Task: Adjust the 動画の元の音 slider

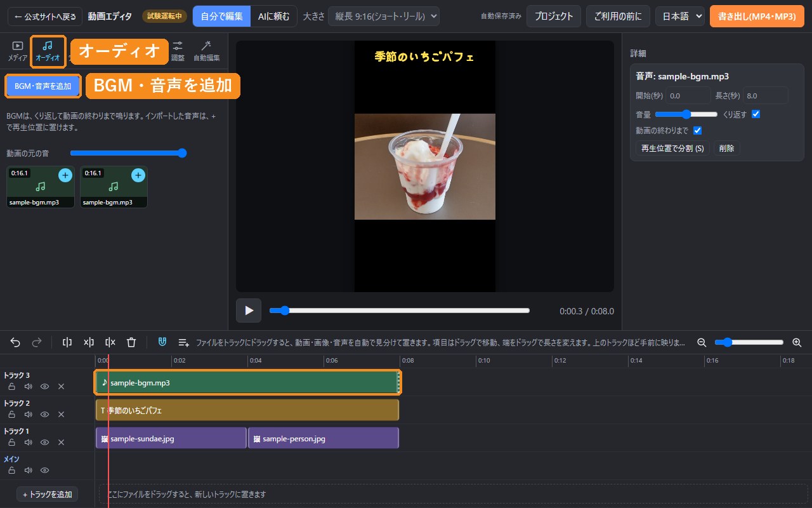Action: tap(128, 153)
